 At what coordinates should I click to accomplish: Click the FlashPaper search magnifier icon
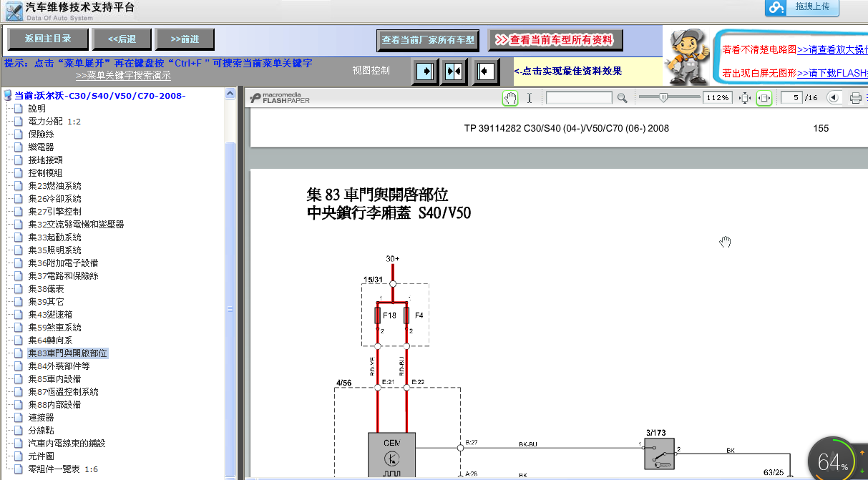pyautogui.click(x=622, y=98)
